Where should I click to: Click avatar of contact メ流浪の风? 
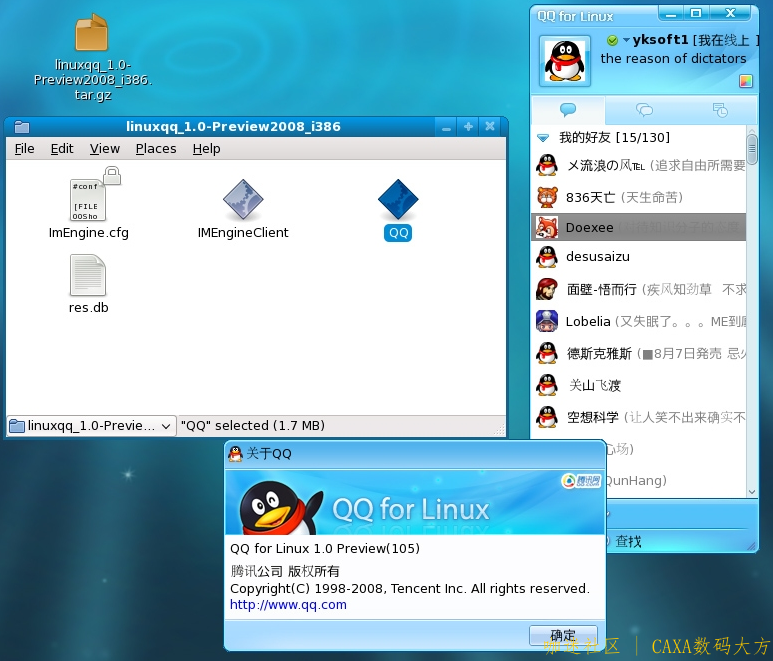coord(547,165)
